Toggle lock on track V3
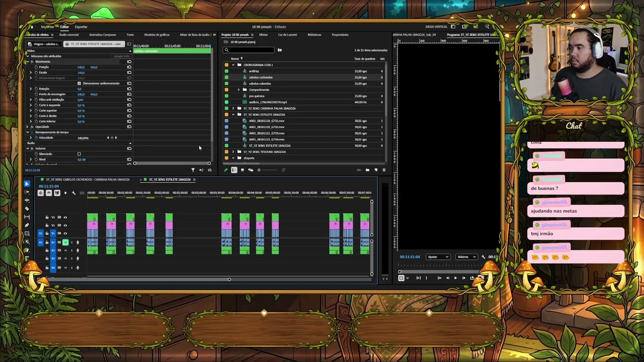644x362 pixels. coord(47,217)
